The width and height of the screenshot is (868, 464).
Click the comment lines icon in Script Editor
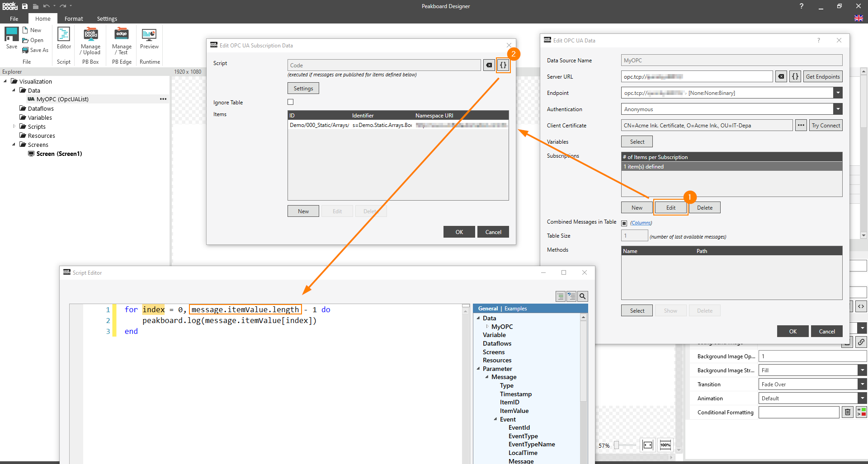click(x=571, y=296)
